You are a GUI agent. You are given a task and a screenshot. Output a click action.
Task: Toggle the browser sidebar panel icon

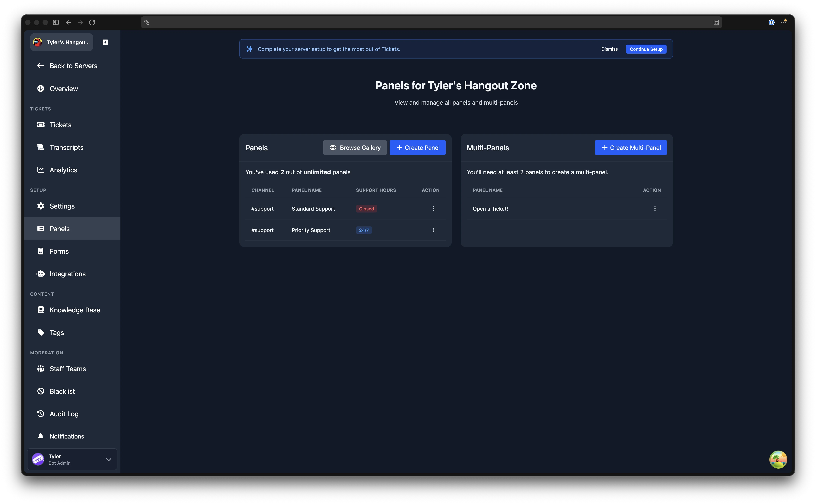(x=56, y=22)
